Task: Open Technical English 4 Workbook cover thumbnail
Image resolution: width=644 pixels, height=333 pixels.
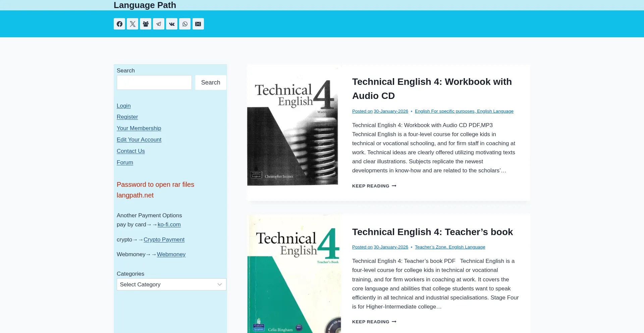Action: tap(294, 133)
